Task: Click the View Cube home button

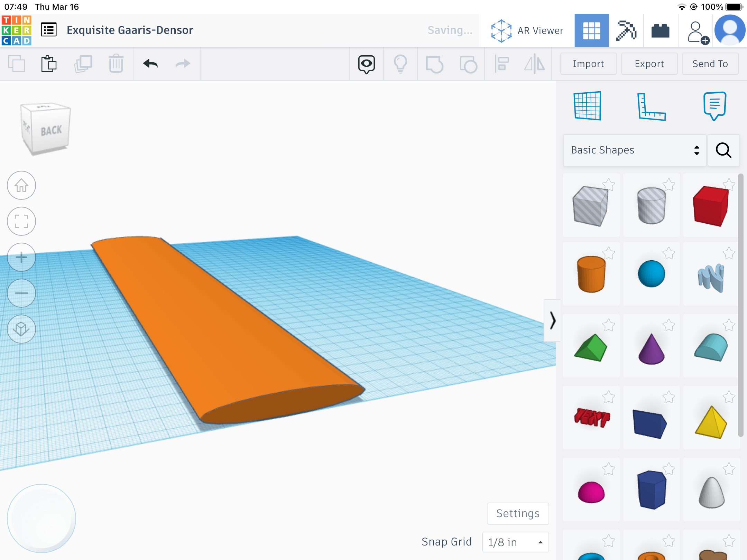Action: point(21,185)
